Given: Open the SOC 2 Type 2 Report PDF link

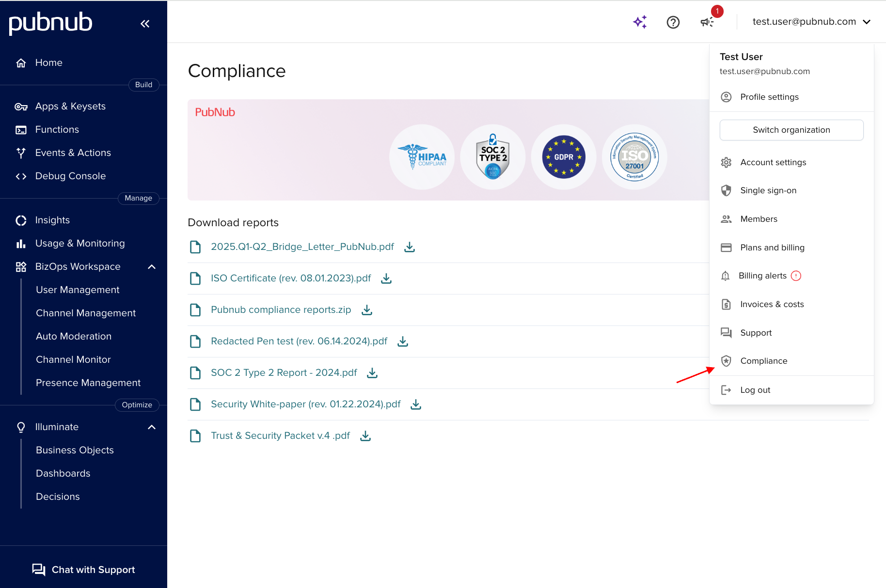Looking at the screenshot, I should [x=283, y=372].
